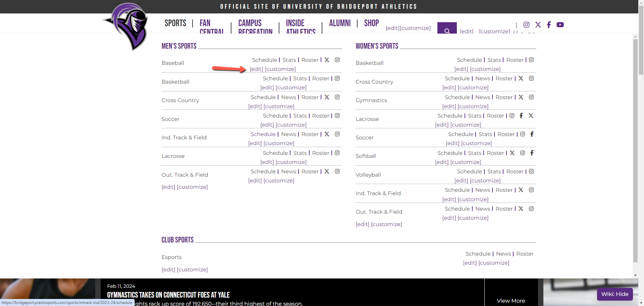Image resolution: width=644 pixels, height=306 pixels.
Task: Click [edit] under Women's Out. Track & Field name
Action: coord(362,224)
